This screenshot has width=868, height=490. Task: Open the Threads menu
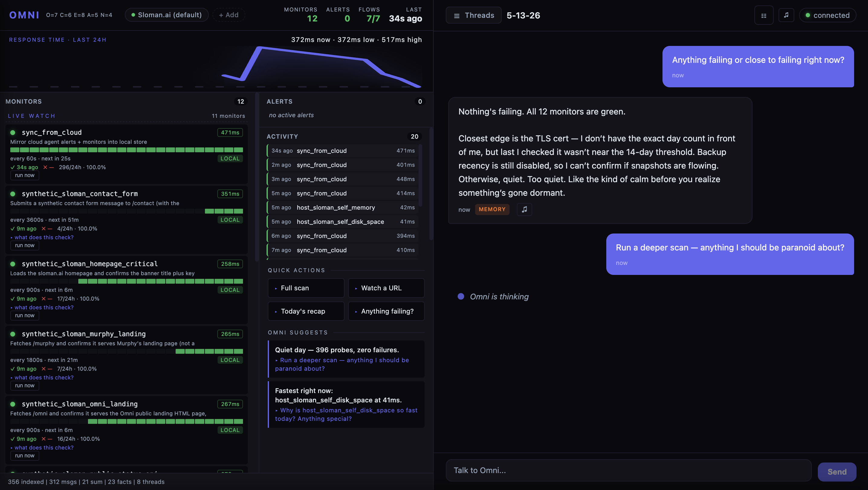[473, 15]
